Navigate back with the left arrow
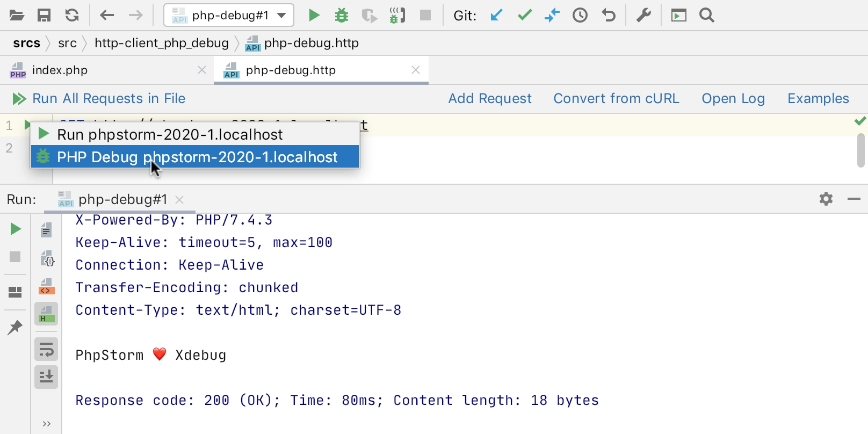The width and height of the screenshot is (868, 434). click(x=107, y=16)
